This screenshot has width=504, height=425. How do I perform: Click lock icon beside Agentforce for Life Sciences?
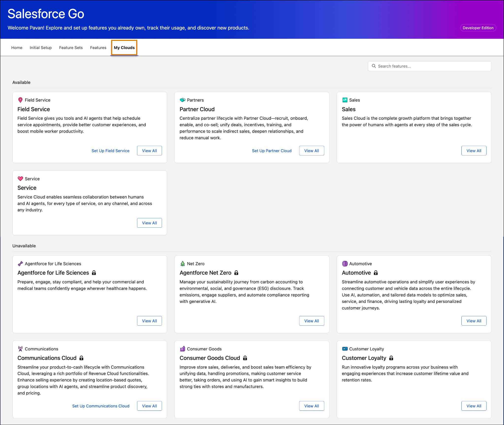(x=94, y=273)
